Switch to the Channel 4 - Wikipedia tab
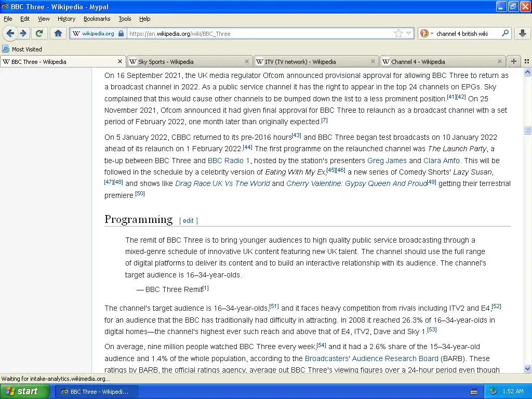The image size is (532, 399). [x=443, y=61]
